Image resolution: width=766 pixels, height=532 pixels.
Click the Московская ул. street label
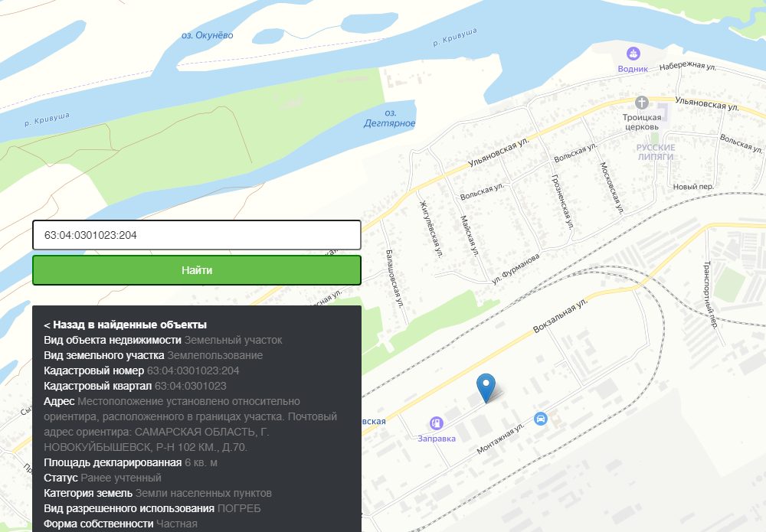[611, 188]
